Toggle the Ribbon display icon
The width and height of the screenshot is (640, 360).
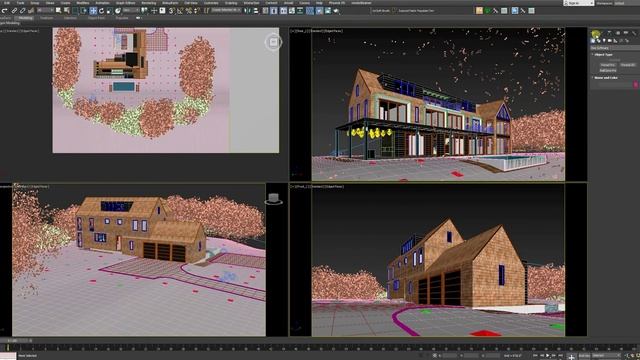click(x=282, y=11)
